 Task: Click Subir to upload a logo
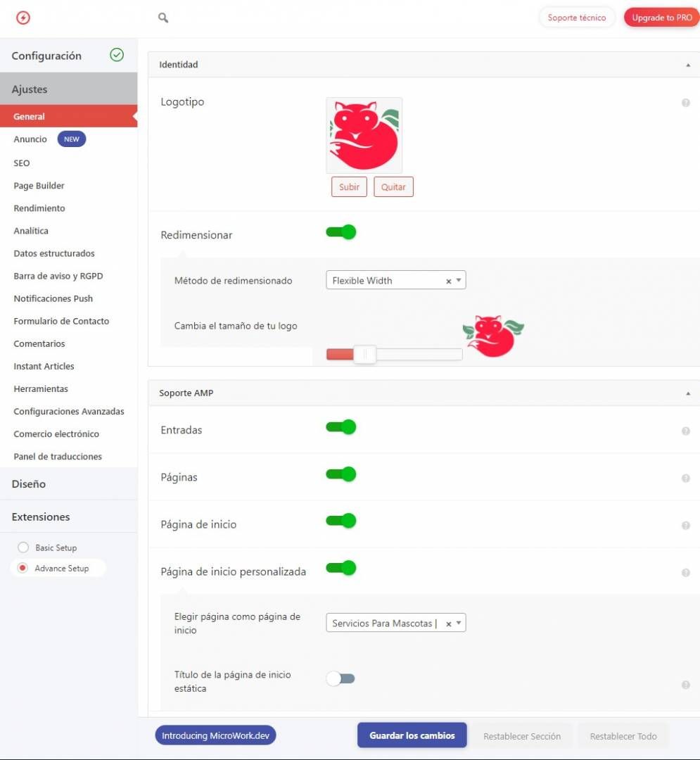tap(349, 186)
